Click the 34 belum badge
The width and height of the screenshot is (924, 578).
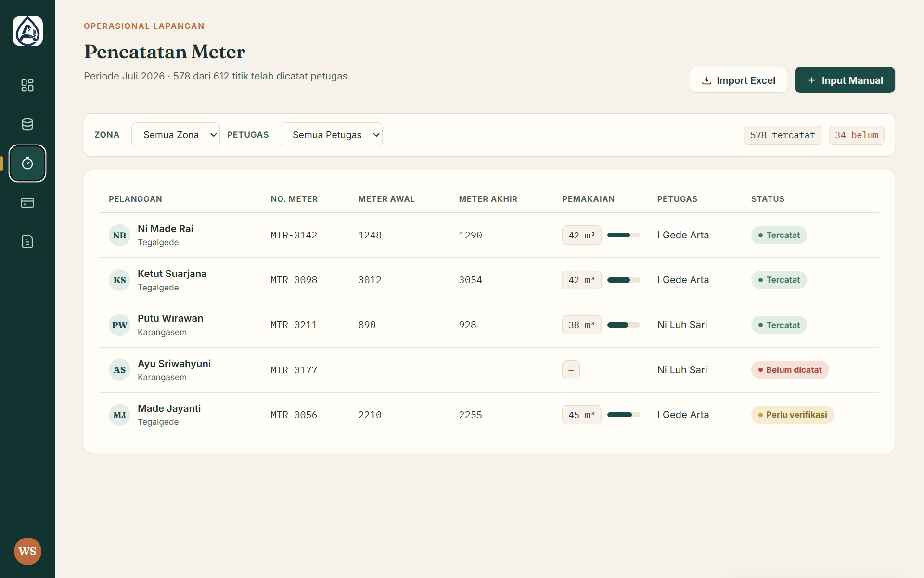click(x=857, y=135)
